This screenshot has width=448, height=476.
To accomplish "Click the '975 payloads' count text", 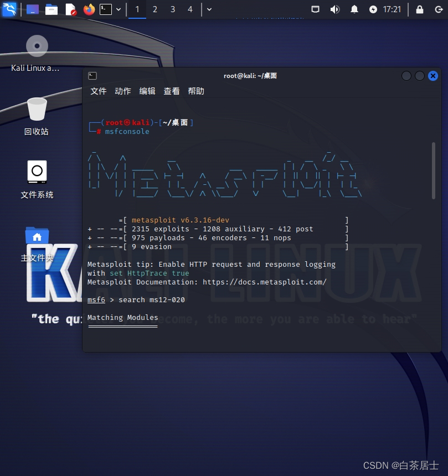I will (x=158, y=237).
